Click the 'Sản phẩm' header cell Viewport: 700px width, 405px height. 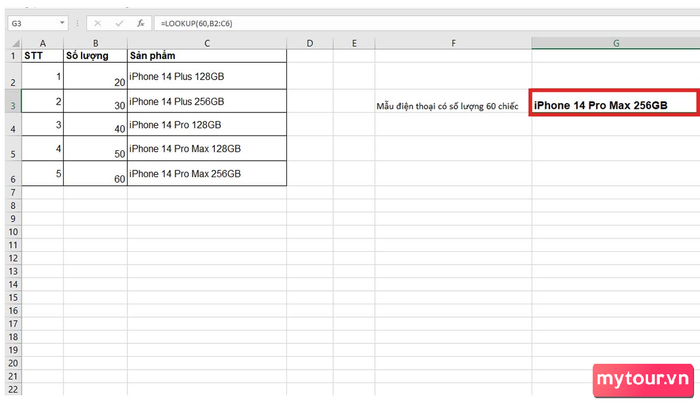point(207,56)
